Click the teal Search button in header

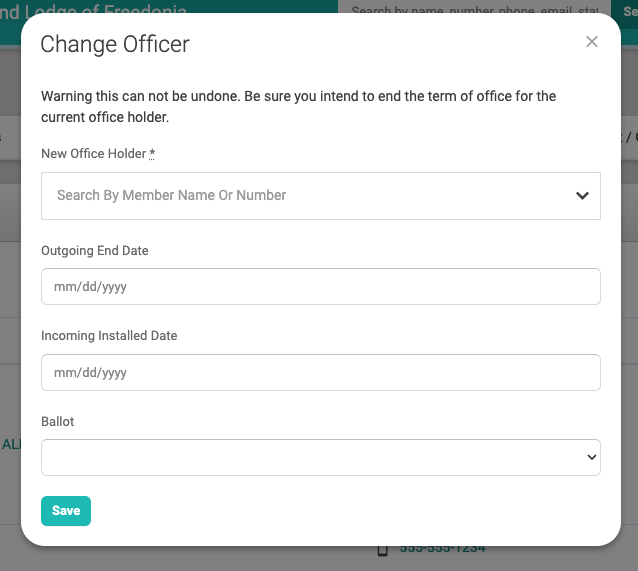[x=625, y=7]
